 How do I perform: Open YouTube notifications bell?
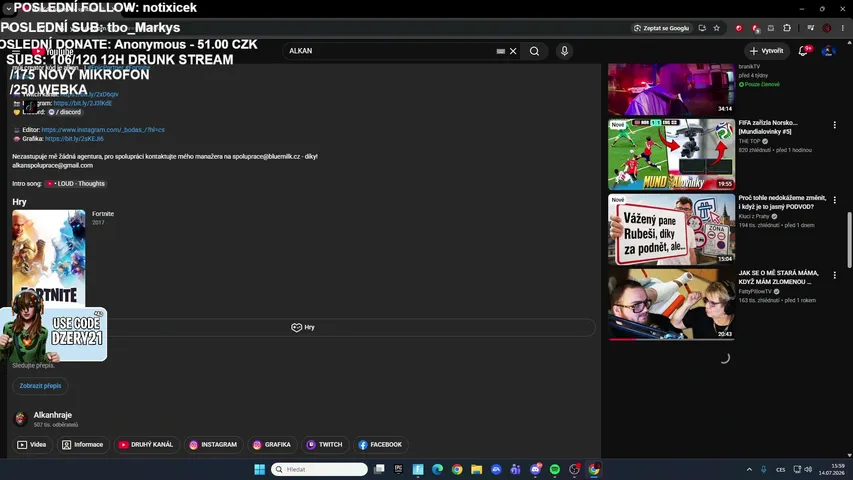(x=803, y=51)
